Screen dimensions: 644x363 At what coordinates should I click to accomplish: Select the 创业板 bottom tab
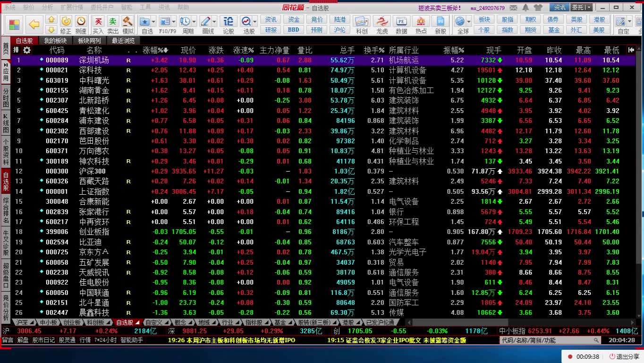click(x=72, y=322)
